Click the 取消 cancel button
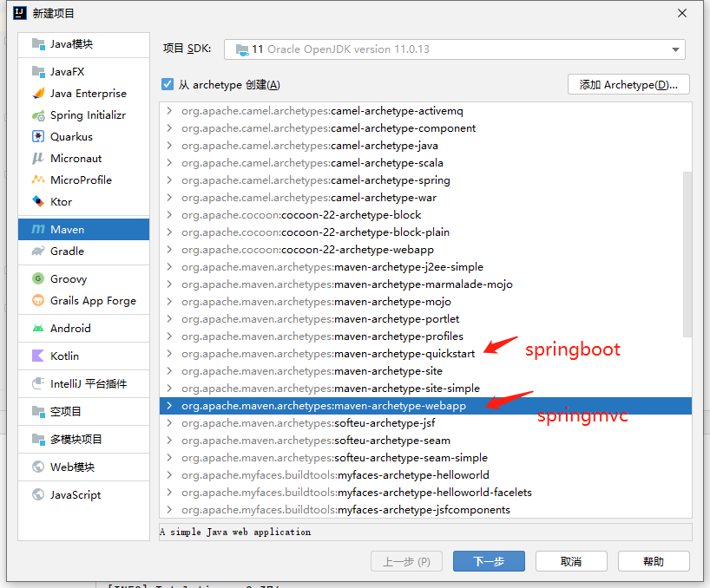The width and height of the screenshot is (710, 588). 571,561
